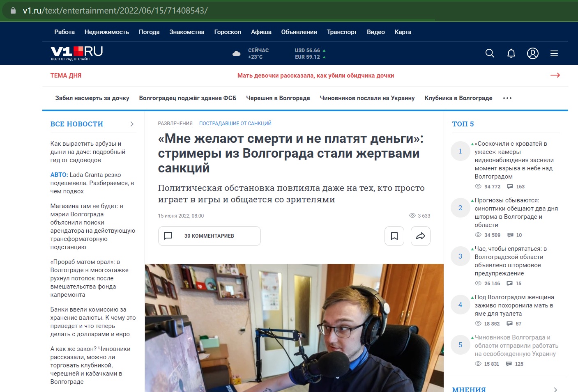
Task: Click the lock icon in address bar
Action: (x=13, y=11)
